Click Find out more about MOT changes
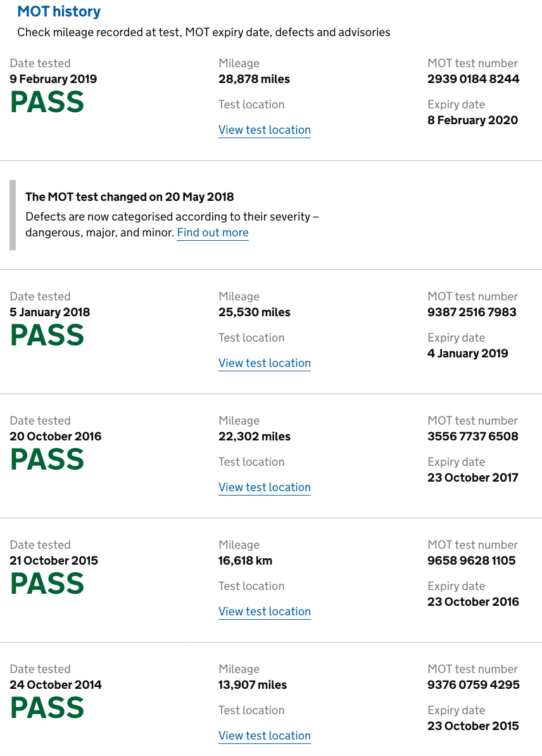The image size is (542, 756). click(213, 233)
